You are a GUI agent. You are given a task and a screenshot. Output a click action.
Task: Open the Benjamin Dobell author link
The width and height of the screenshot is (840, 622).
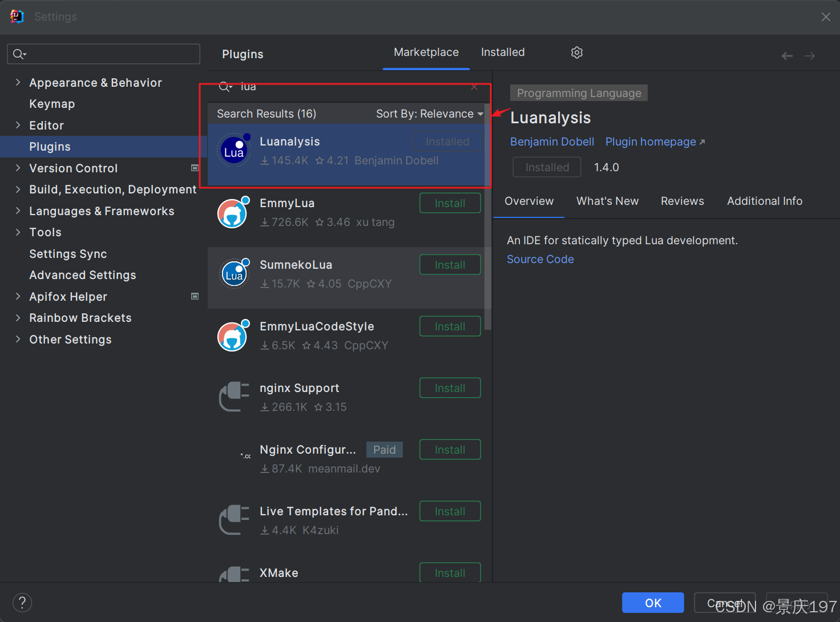[x=552, y=142]
